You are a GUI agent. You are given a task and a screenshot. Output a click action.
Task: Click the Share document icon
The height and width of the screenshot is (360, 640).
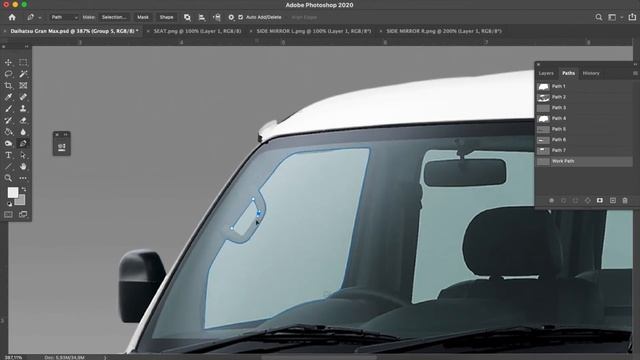click(x=632, y=17)
